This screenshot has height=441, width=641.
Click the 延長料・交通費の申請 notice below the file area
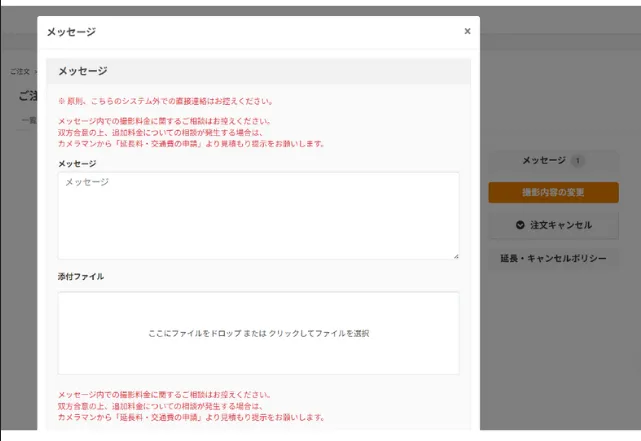(x=191, y=417)
